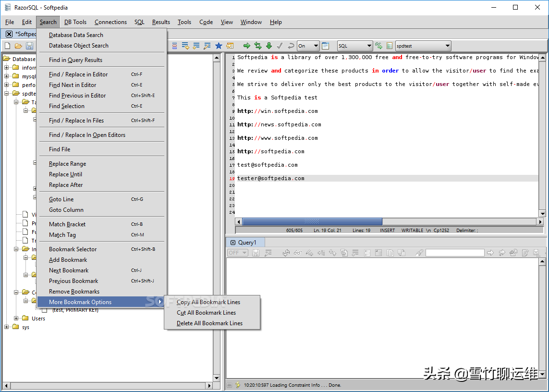The image size is (549, 392).
Task: Select Delete All Bookmark Lines
Action: (209, 323)
